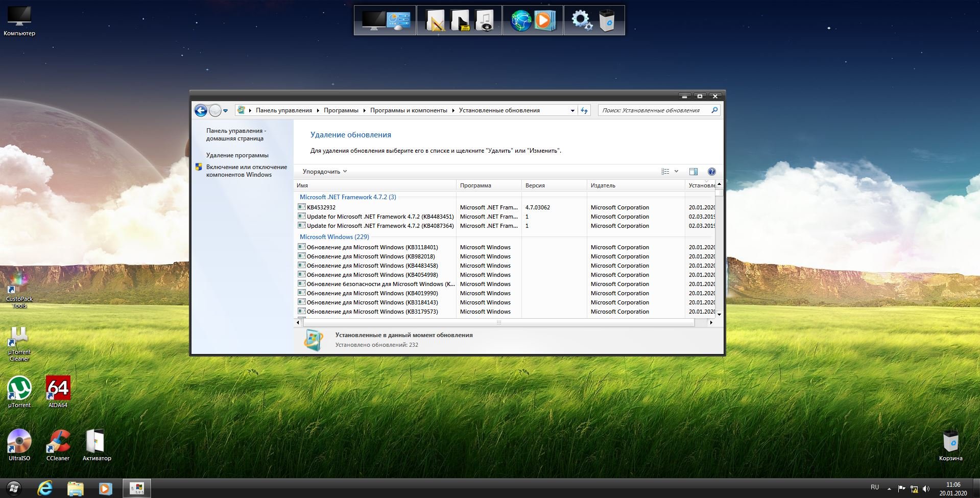The height and width of the screenshot is (498, 980).
Task: Open gears settings icon in top dock
Action: [x=582, y=20]
